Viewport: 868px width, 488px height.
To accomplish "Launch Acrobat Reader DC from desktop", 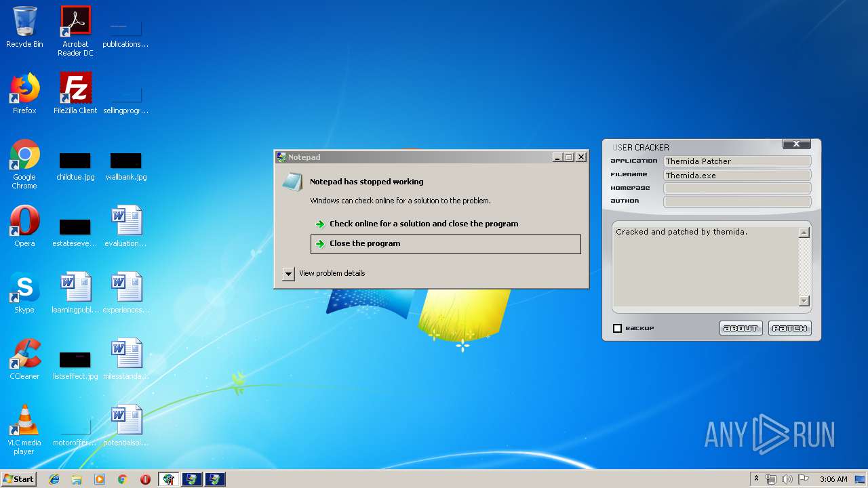I will click(x=75, y=31).
